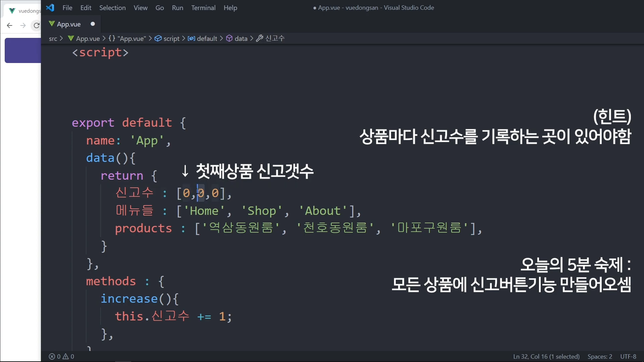Open the data breadcrumb item
This screenshot has height=362, width=644.
tap(240, 39)
